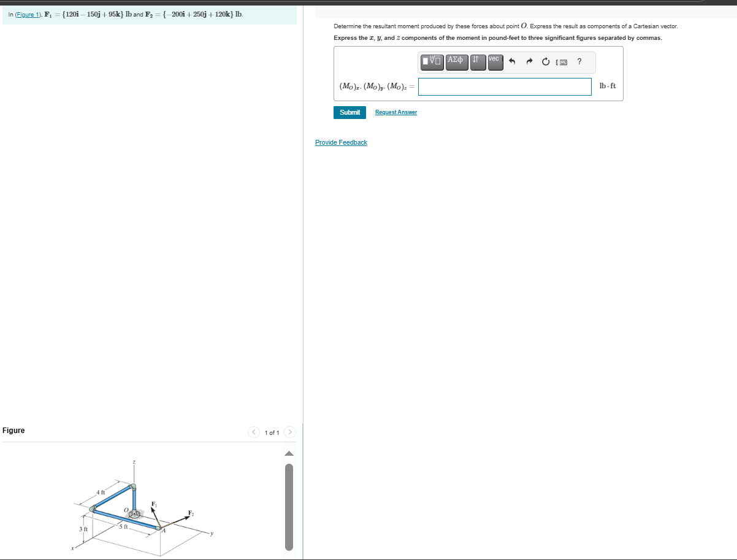Open the keyboard shortcuts icon
Viewport: 737px width, 560px height.
562,62
